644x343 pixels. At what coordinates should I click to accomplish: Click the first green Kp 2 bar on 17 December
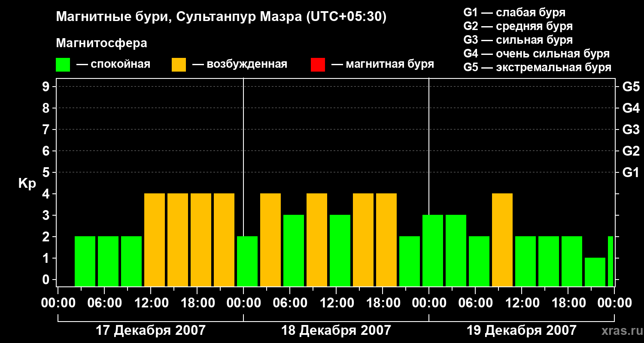tap(85, 261)
